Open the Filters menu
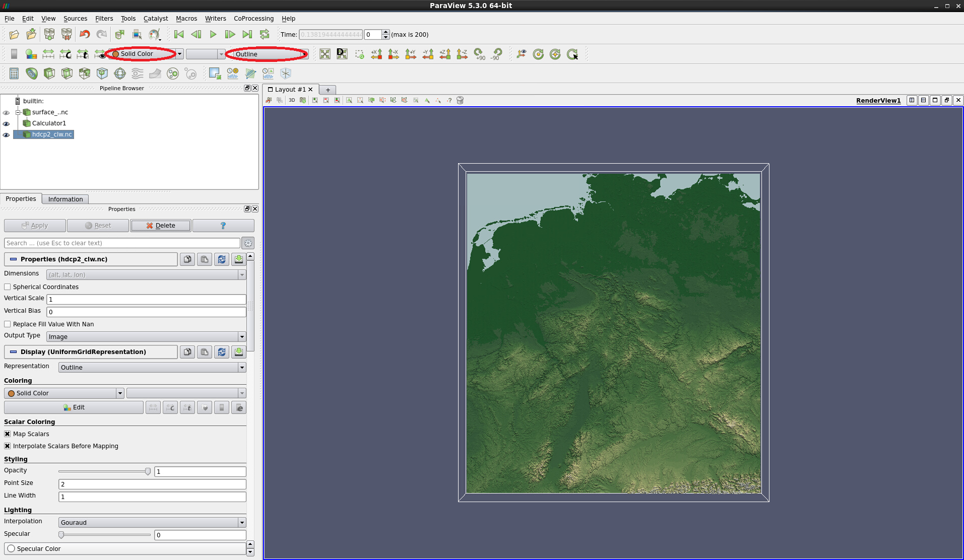Screen dimensions: 964x560 click(104, 19)
